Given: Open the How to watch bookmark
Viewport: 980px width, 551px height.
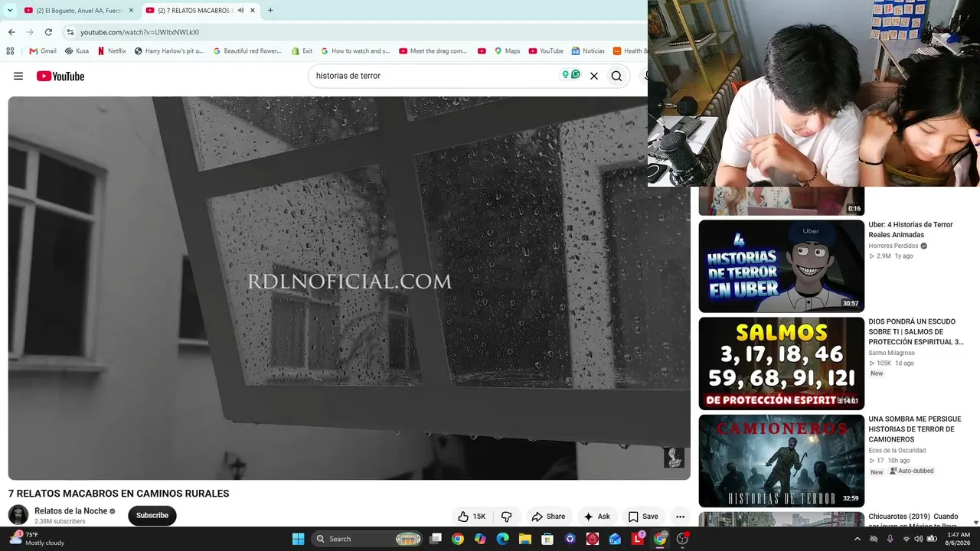Looking at the screenshot, I should [355, 51].
